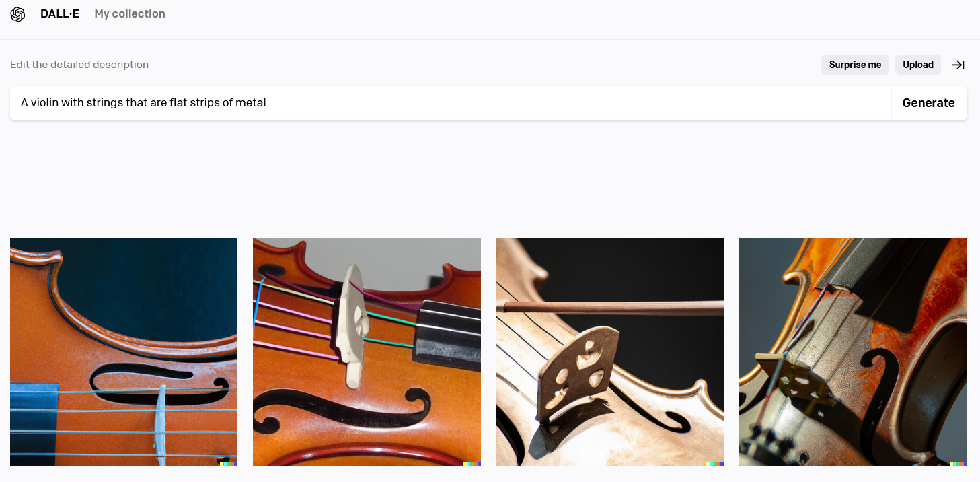Click color signature mark on second violin image

[472, 464]
